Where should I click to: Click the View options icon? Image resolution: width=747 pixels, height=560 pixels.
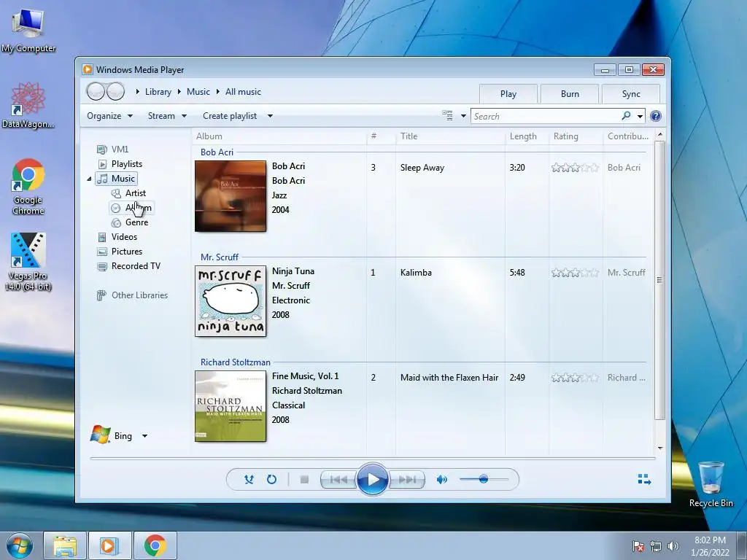pyautogui.click(x=447, y=116)
